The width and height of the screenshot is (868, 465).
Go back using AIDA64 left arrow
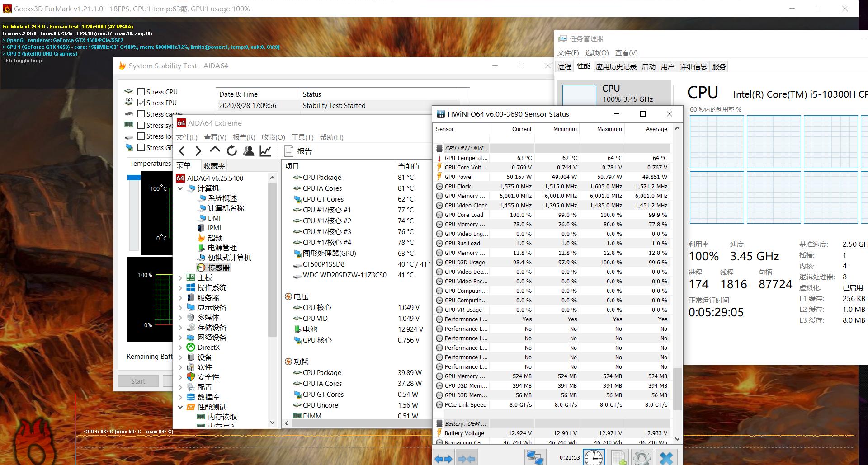coord(182,151)
